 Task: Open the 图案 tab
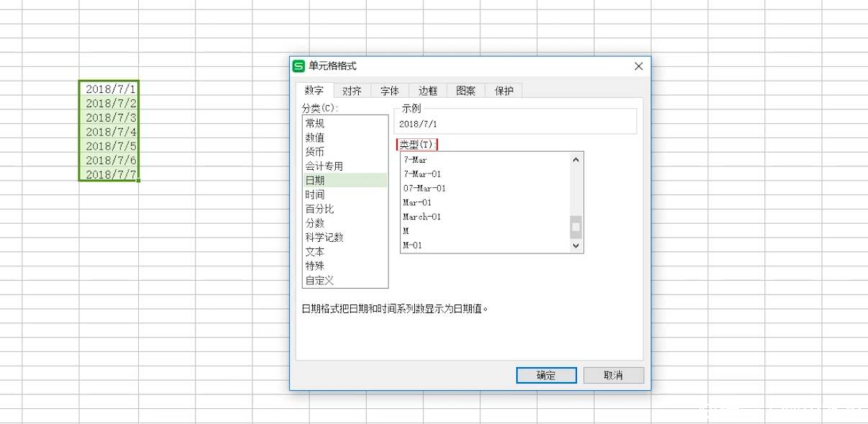465,90
